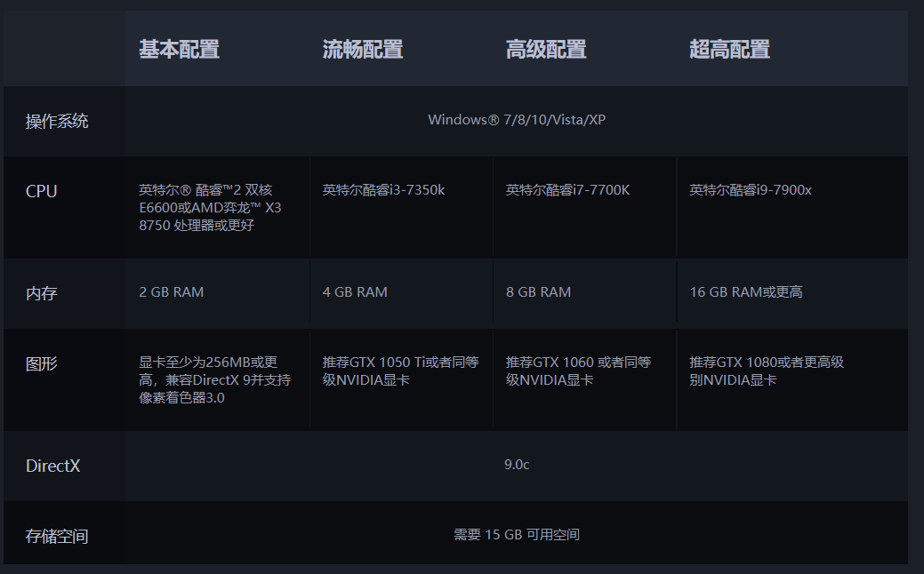Click the 推荐GTX 1080 graphics cell
This screenshot has height=574, width=924.
767,371
